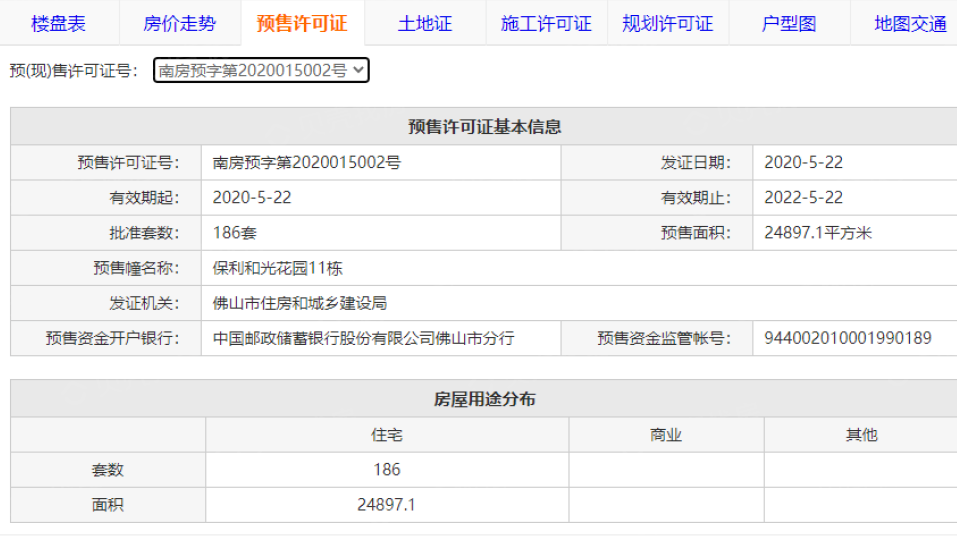Click the permit number value 南房预字第2020015002号 in table
The image size is (957, 556).
307,163
